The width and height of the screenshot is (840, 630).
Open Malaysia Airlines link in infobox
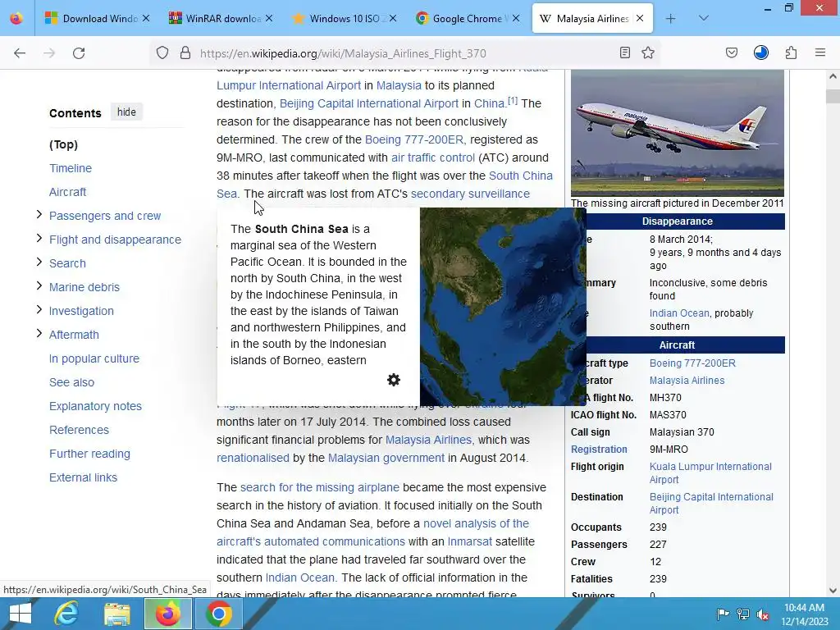click(x=687, y=381)
